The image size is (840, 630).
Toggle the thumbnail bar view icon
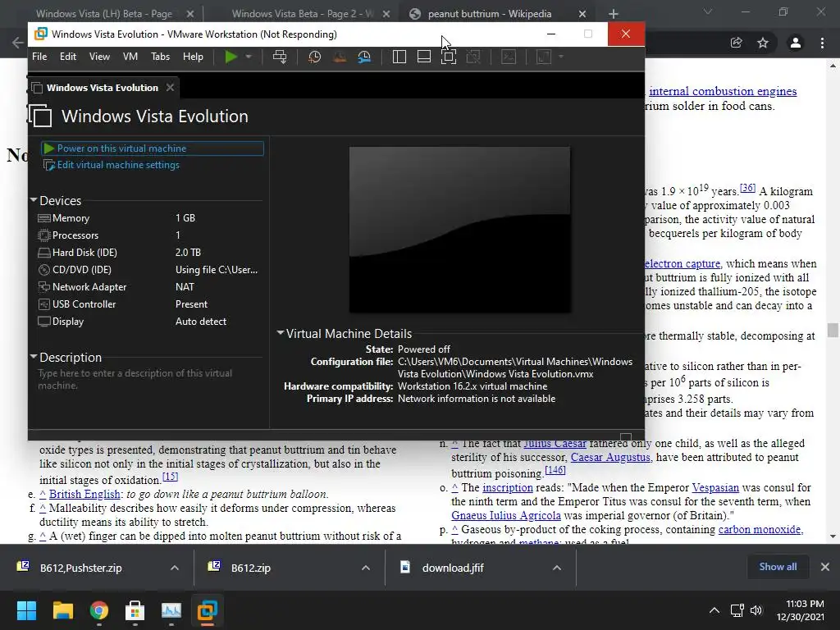point(424,57)
